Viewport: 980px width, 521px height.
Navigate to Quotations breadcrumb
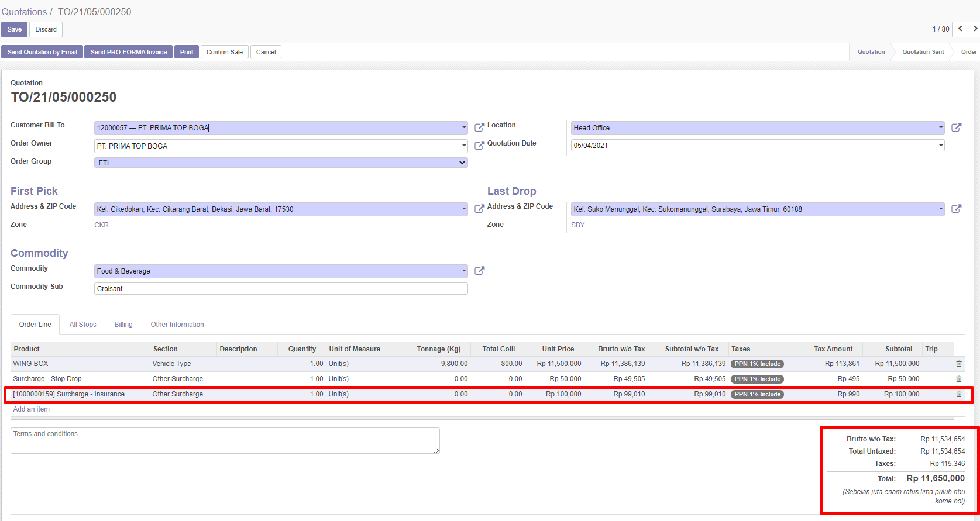(24, 12)
